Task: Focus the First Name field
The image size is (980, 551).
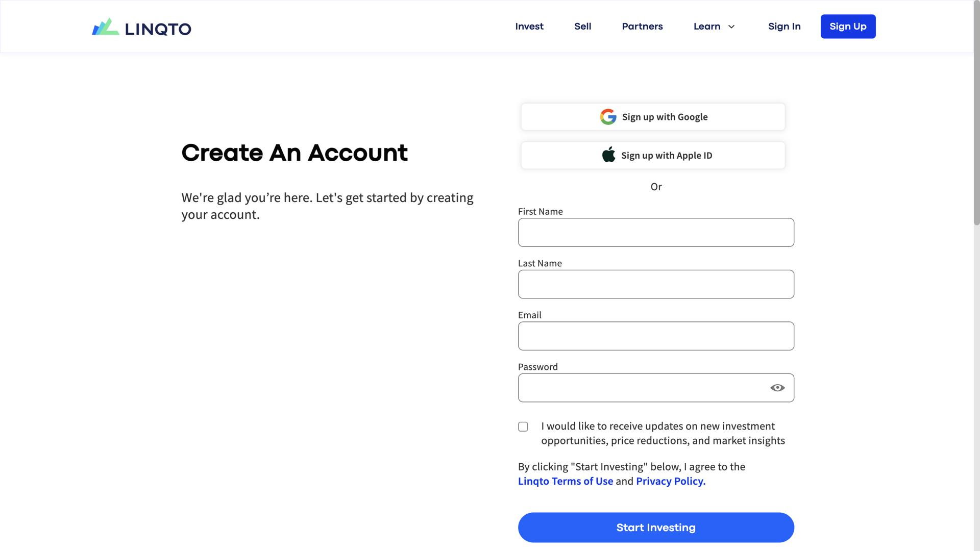Action: point(656,233)
